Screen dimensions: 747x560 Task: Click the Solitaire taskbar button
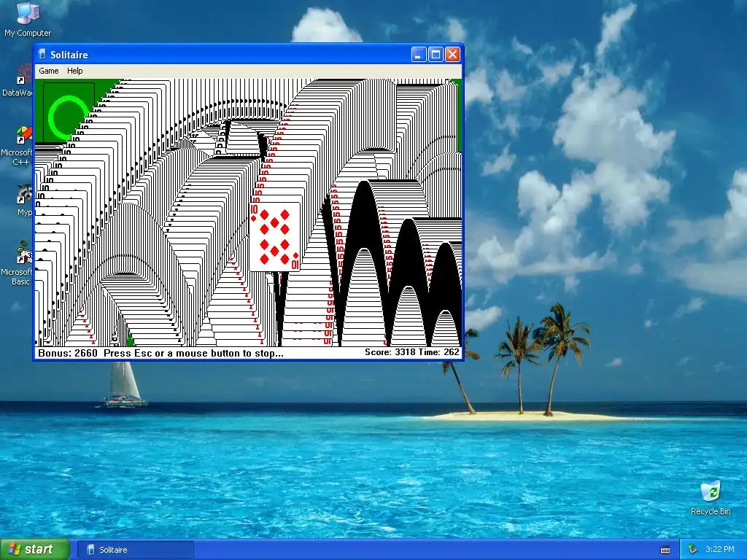tap(135, 550)
